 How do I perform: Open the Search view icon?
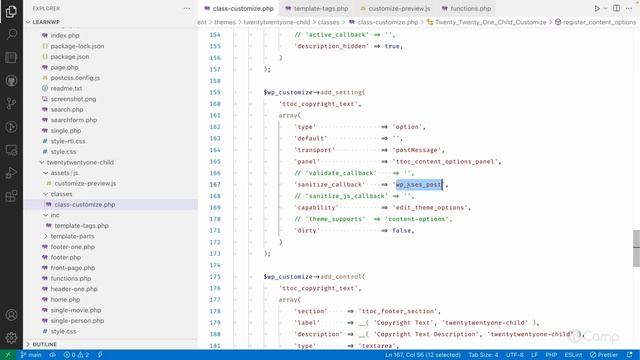[x=11, y=34]
